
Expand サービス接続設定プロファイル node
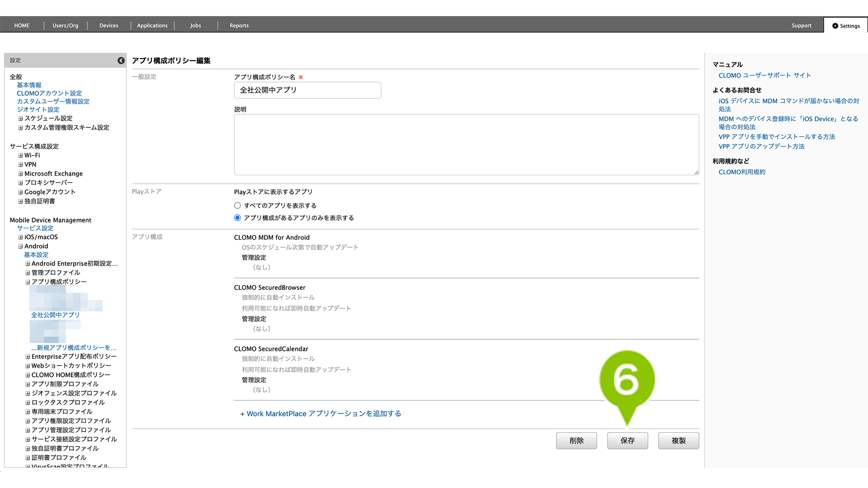click(x=28, y=440)
